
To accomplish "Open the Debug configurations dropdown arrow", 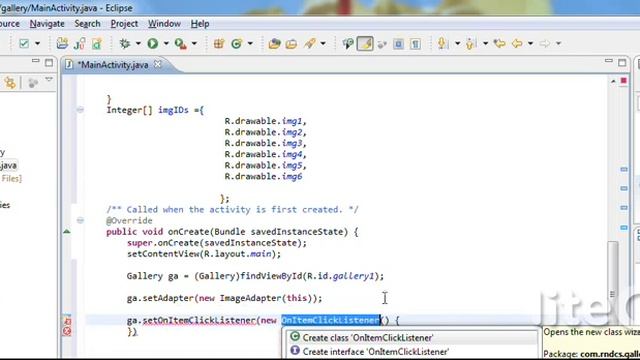I will (x=138, y=43).
